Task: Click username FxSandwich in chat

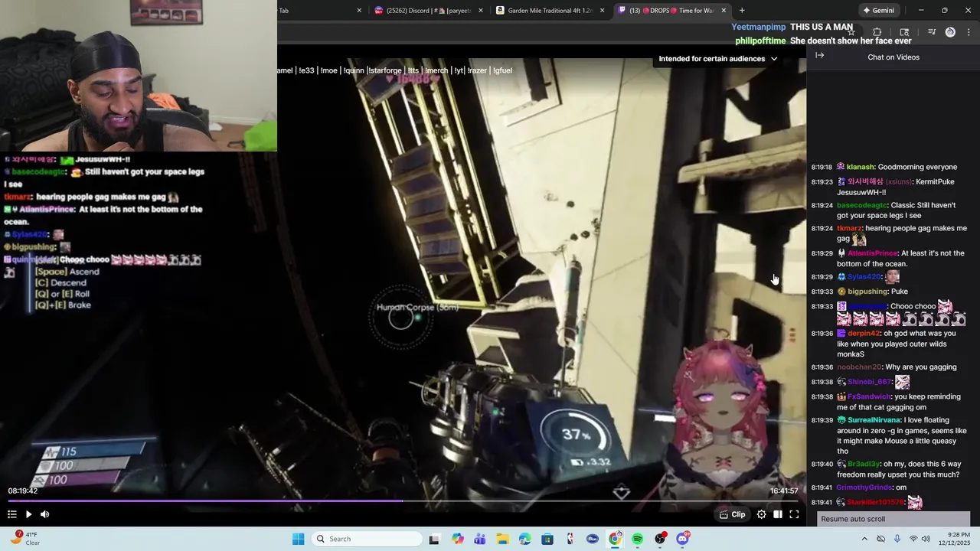Action: click(869, 397)
